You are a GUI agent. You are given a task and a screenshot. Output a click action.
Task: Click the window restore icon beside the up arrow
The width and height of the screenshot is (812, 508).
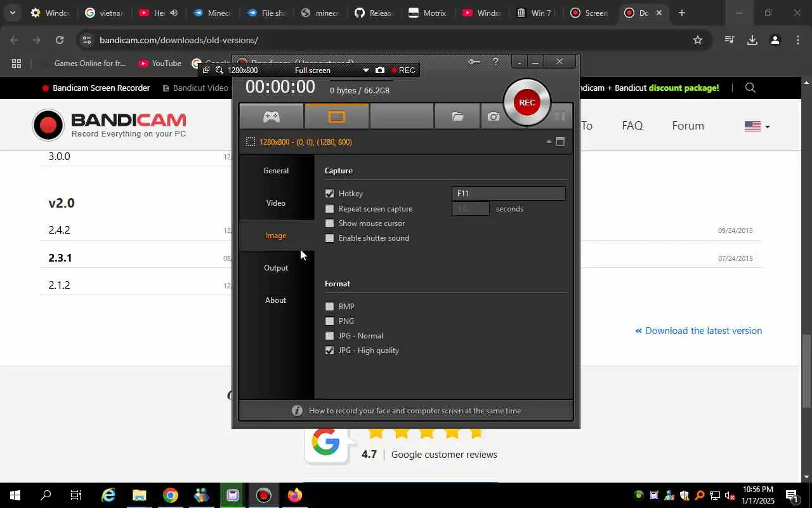click(x=560, y=142)
